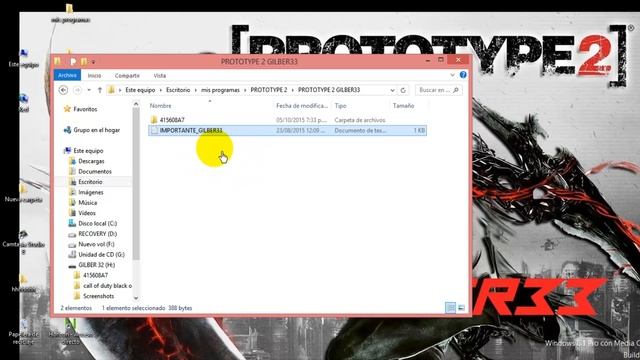Click Escritorio in breadcrumb path

[x=178, y=90]
